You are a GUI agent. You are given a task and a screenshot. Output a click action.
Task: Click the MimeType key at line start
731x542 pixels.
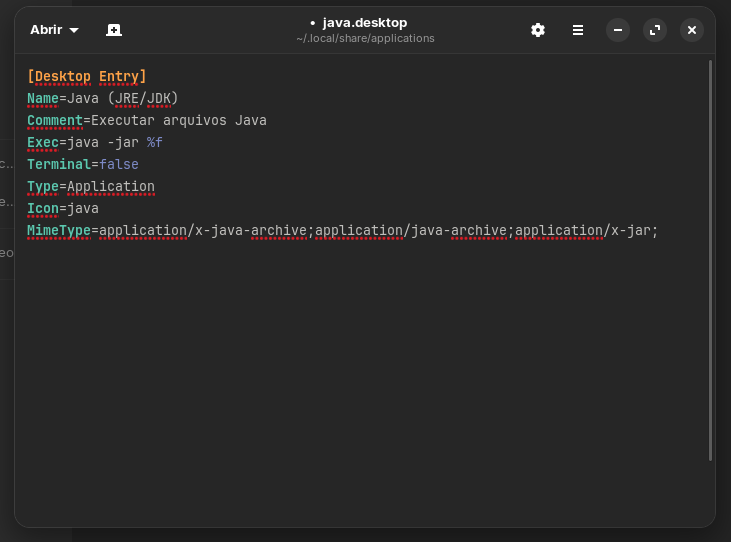pyautogui.click(x=59, y=230)
